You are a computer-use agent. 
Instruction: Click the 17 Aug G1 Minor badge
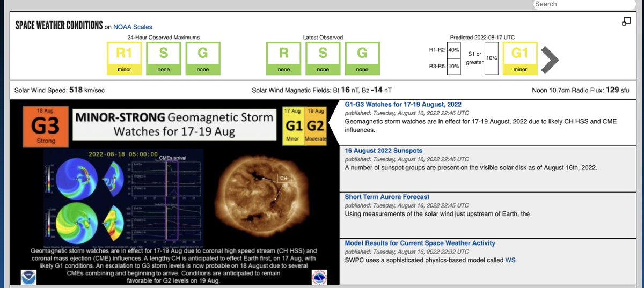click(292, 125)
